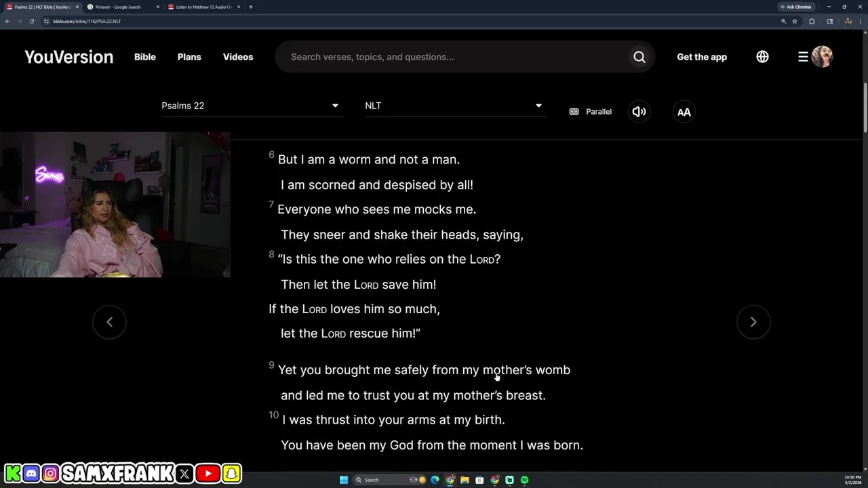Image resolution: width=868 pixels, height=488 pixels.
Task: Go to the next chapter
Action: 753,322
